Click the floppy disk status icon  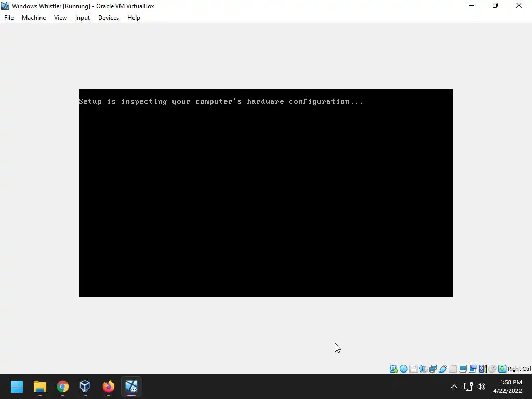(x=413, y=369)
